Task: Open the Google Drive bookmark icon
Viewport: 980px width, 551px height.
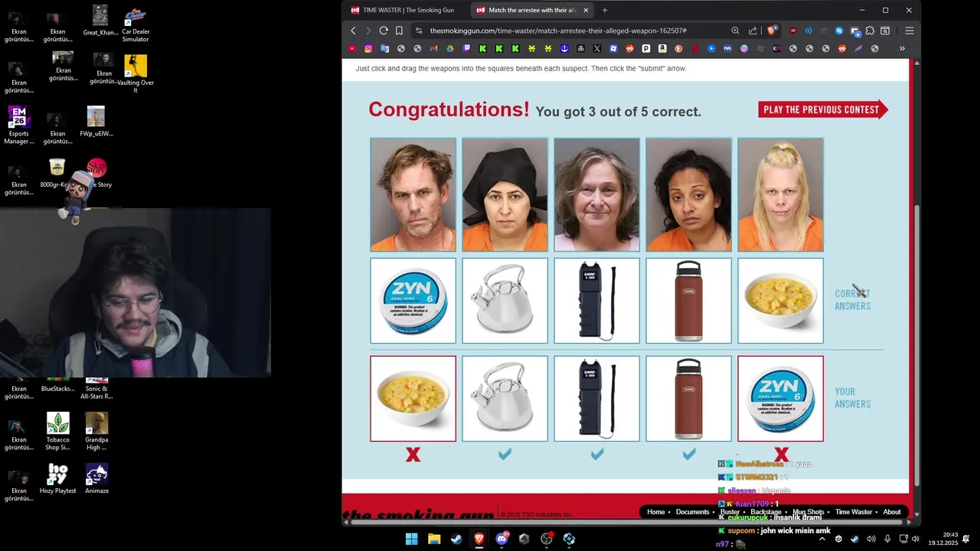Action: (450, 48)
